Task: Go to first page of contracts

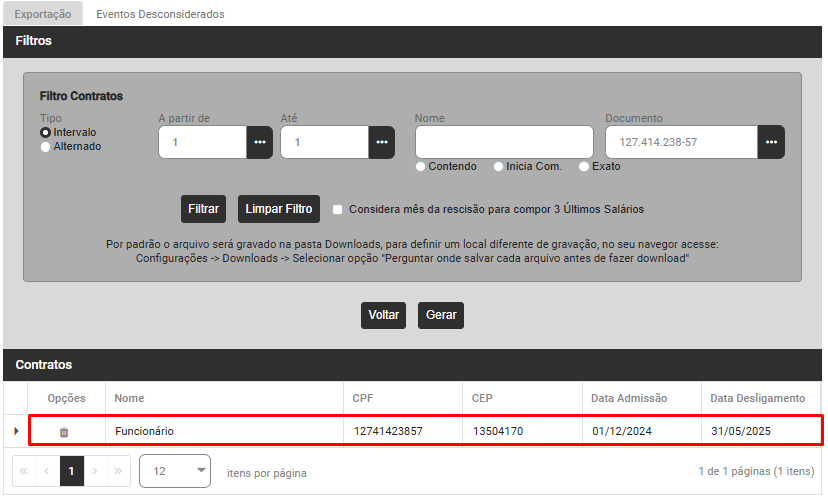Action: coord(24,471)
